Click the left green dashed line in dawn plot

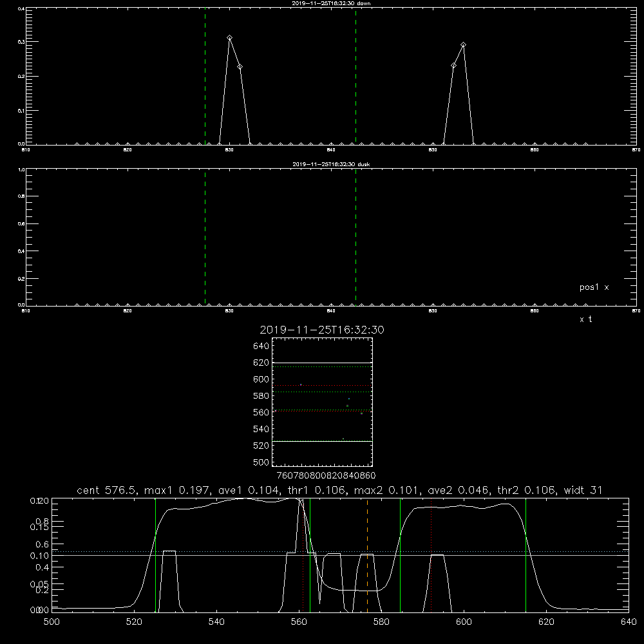pos(205,76)
